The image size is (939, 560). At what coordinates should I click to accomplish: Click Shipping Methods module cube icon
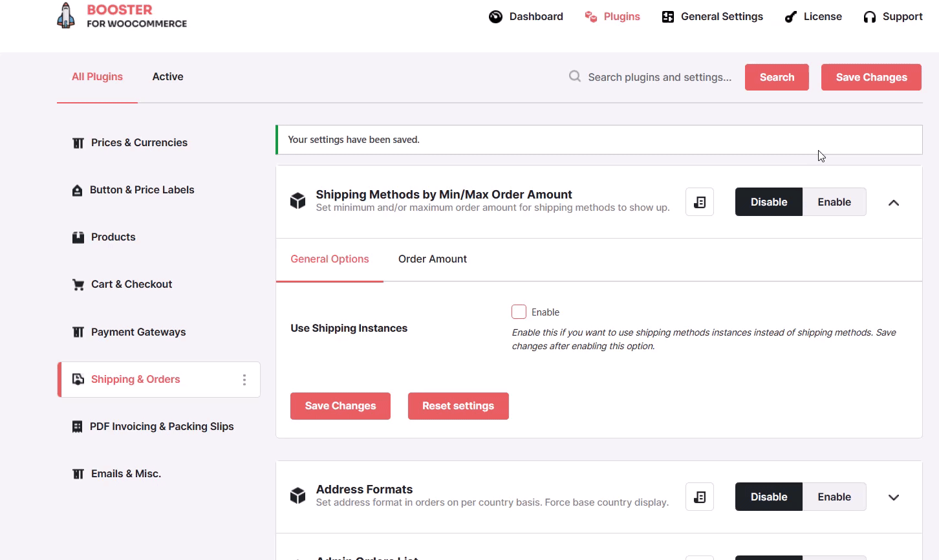pyautogui.click(x=297, y=201)
